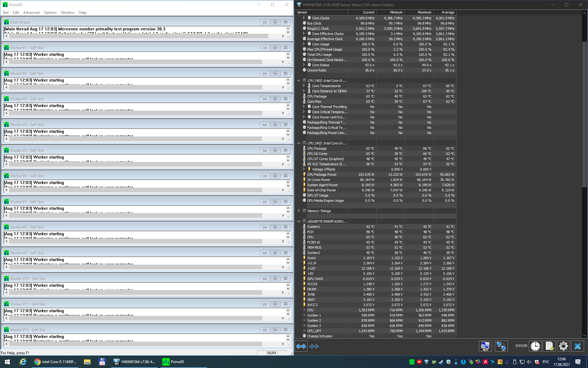Click the Prime95 tray icon

[x=412, y=362]
